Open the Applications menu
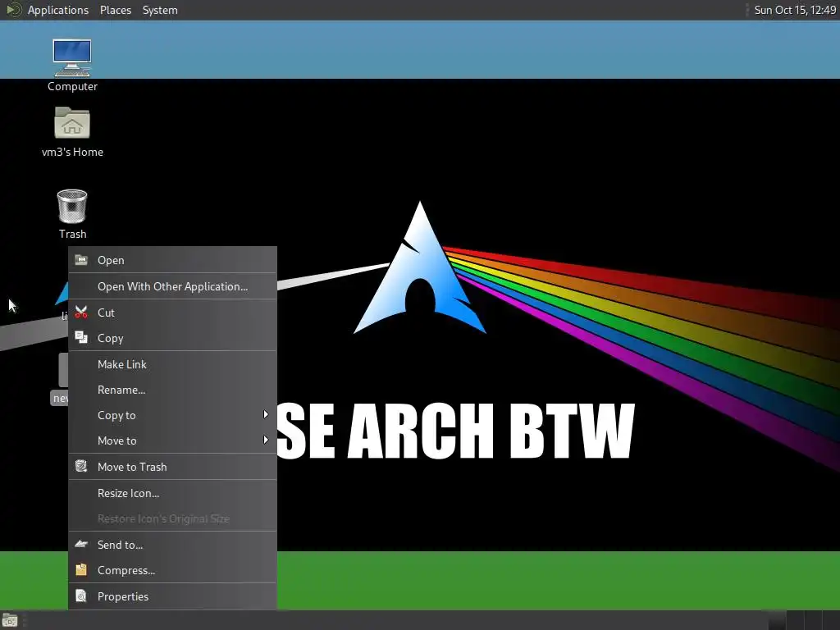Viewport: 840px width, 630px height. (x=58, y=10)
